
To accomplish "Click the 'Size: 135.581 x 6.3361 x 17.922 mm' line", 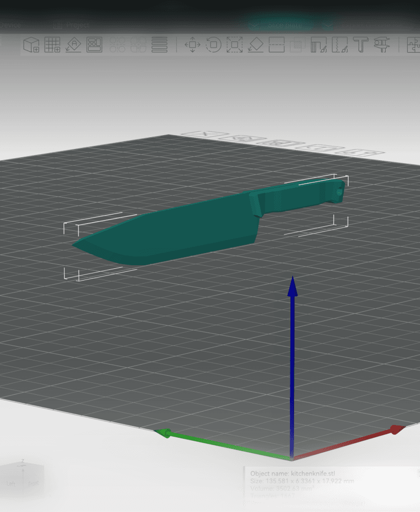I will tap(302, 481).
